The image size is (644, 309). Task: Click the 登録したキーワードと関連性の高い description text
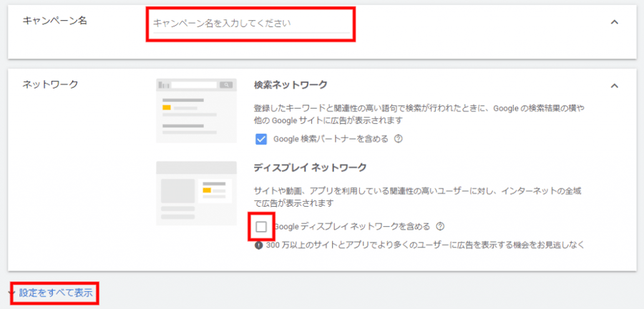pyautogui.click(x=419, y=114)
